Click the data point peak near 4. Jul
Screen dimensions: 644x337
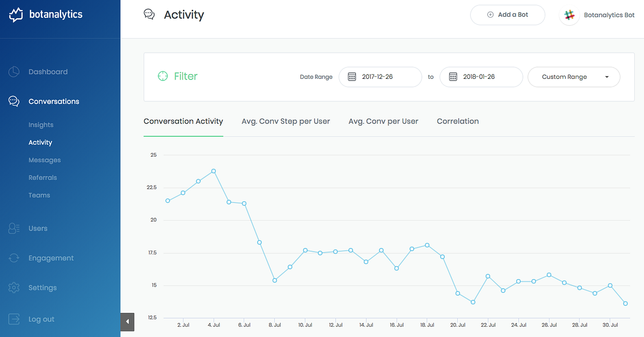[214, 171]
